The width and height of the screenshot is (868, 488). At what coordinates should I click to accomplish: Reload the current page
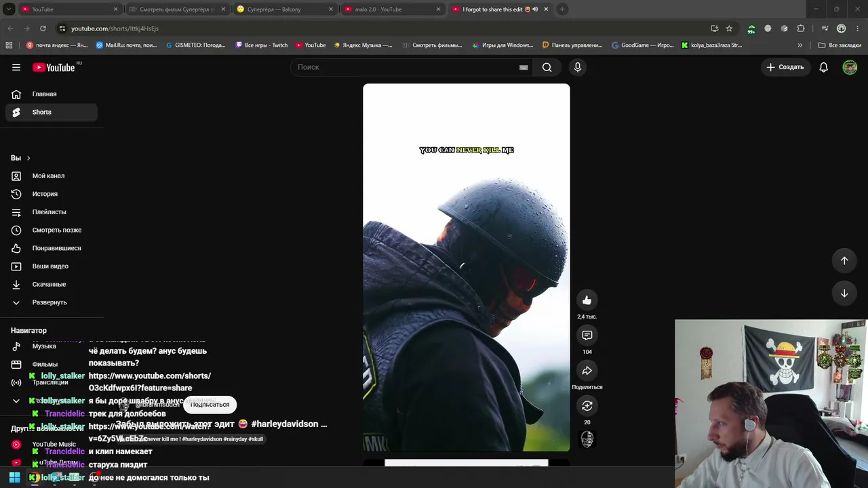(43, 28)
